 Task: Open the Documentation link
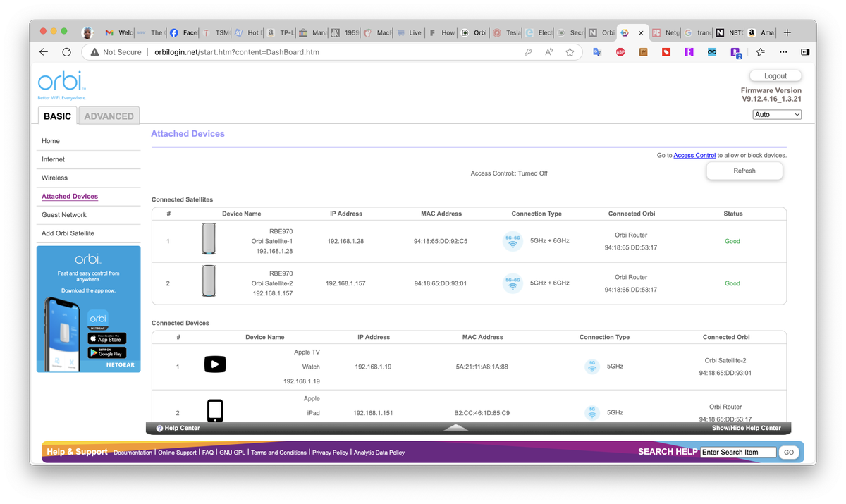click(133, 453)
